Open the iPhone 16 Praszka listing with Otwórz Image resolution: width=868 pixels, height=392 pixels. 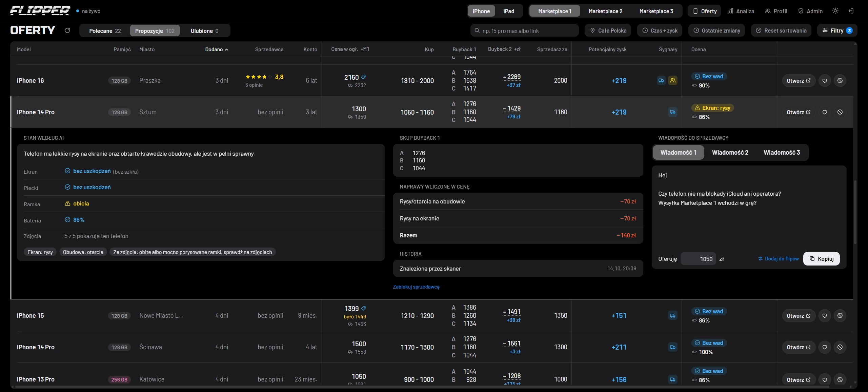[799, 81]
